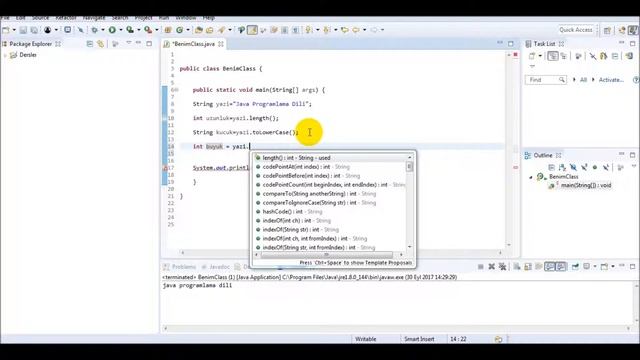Screen dimensions: 640x360
Task: Click the Save toolbar icon
Action: click(x=23, y=30)
